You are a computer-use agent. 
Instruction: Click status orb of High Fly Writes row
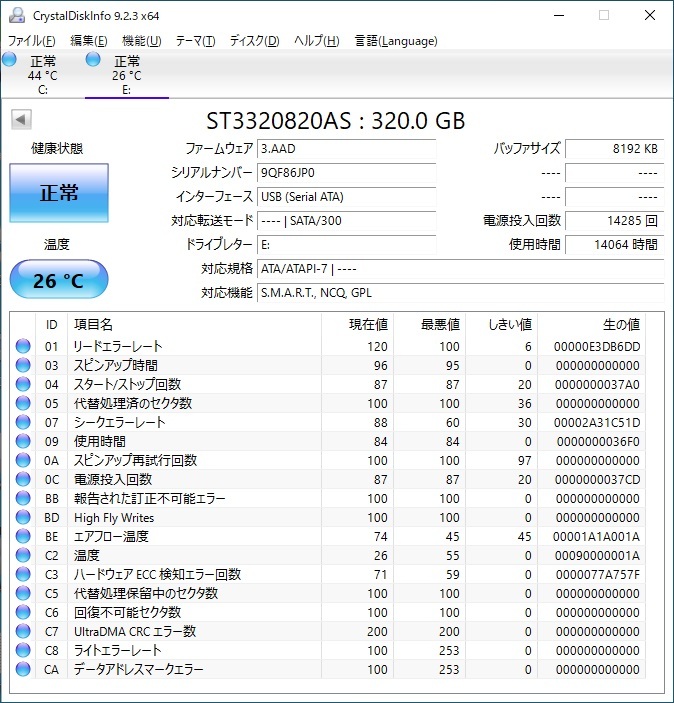(23, 517)
